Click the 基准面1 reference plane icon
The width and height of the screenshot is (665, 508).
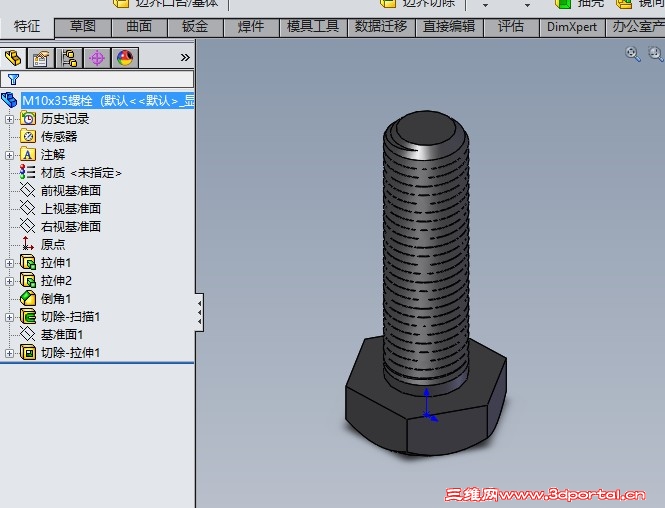[x=28, y=334]
